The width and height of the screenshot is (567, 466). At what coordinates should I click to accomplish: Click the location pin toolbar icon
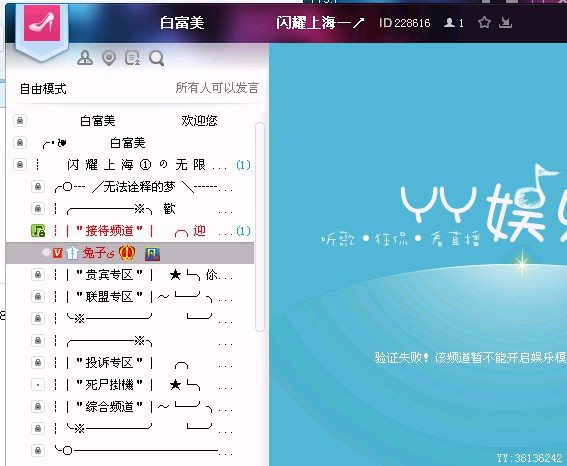pyautogui.click(x=109, y=58)
